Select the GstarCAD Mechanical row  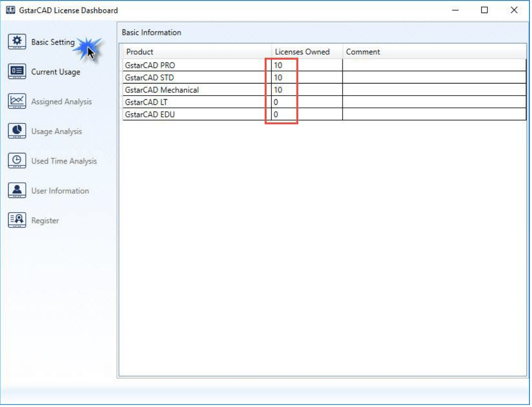tap(324, 90)
